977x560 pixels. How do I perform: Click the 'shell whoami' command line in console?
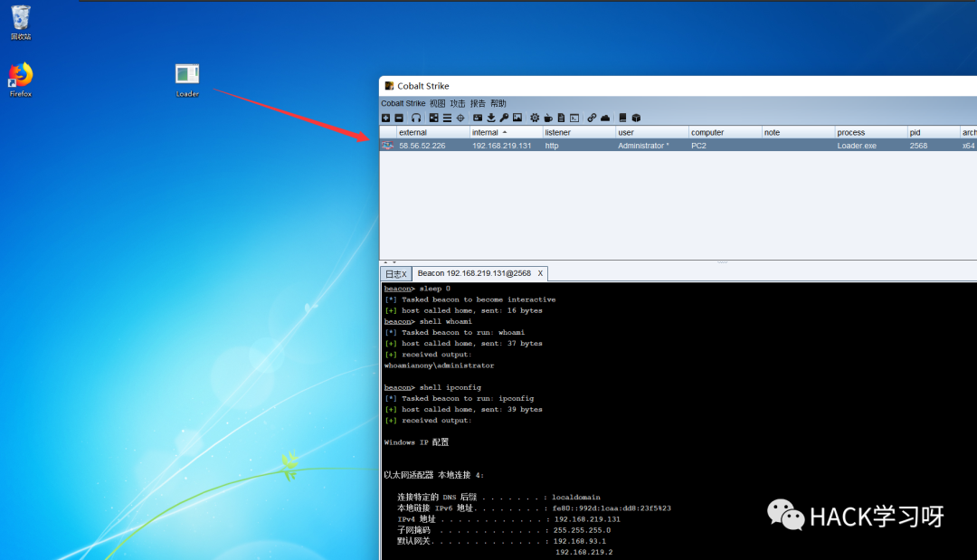coord(428,321)
